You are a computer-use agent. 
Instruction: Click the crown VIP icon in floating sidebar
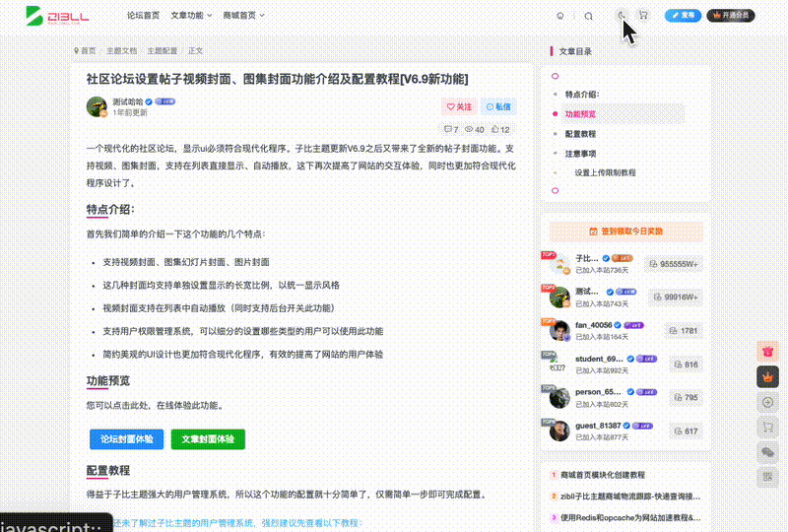[767, 377]
